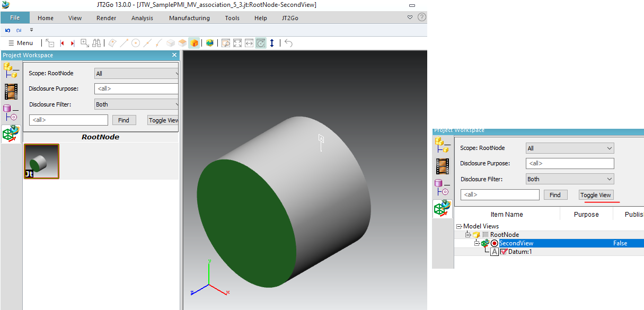Open the File tab
644x310 pixels.
(x=15, y=17)
